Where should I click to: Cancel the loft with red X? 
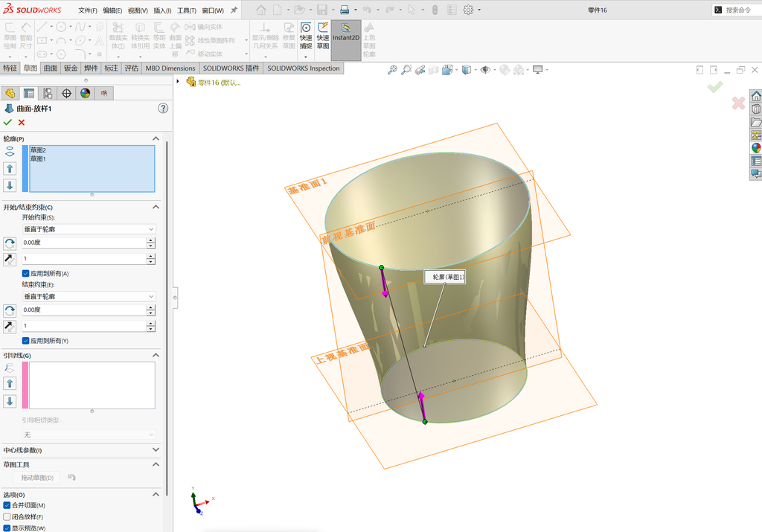click(x=22, y=123)
